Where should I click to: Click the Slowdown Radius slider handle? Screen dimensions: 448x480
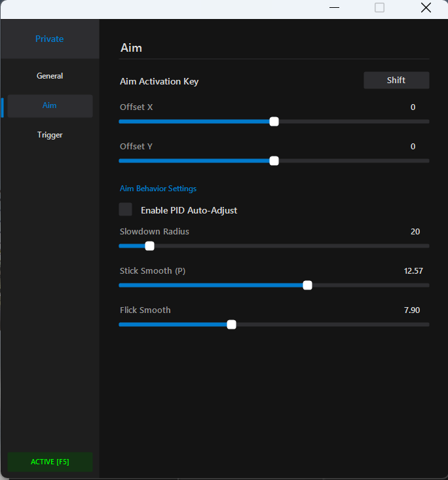click(149, 246)
